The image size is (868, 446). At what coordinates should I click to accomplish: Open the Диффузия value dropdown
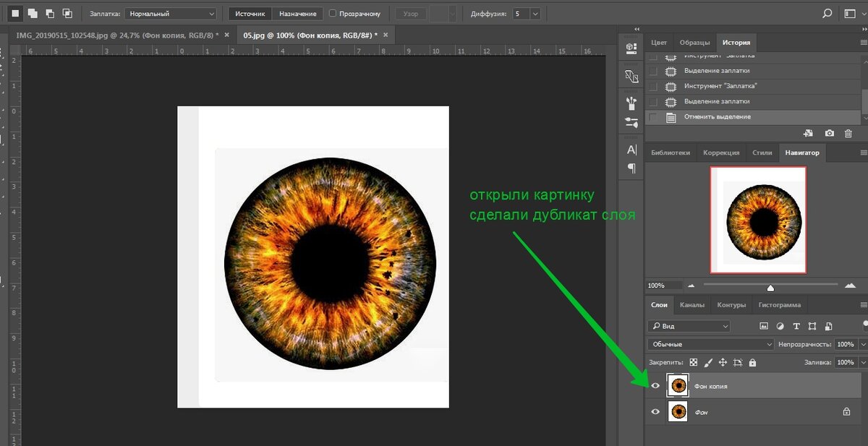(x=535, y=13)
